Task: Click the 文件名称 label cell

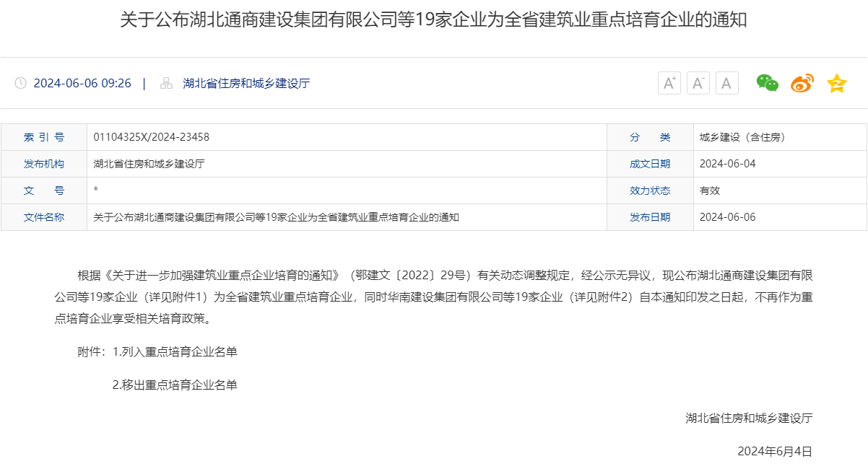Action: point(44,217)
